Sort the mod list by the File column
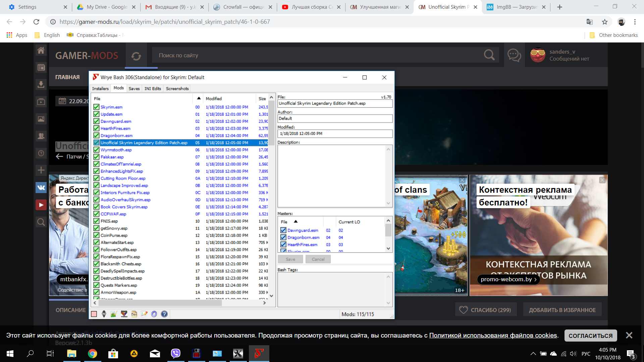Viewport: 644px width, 362px height. point(143,99)
